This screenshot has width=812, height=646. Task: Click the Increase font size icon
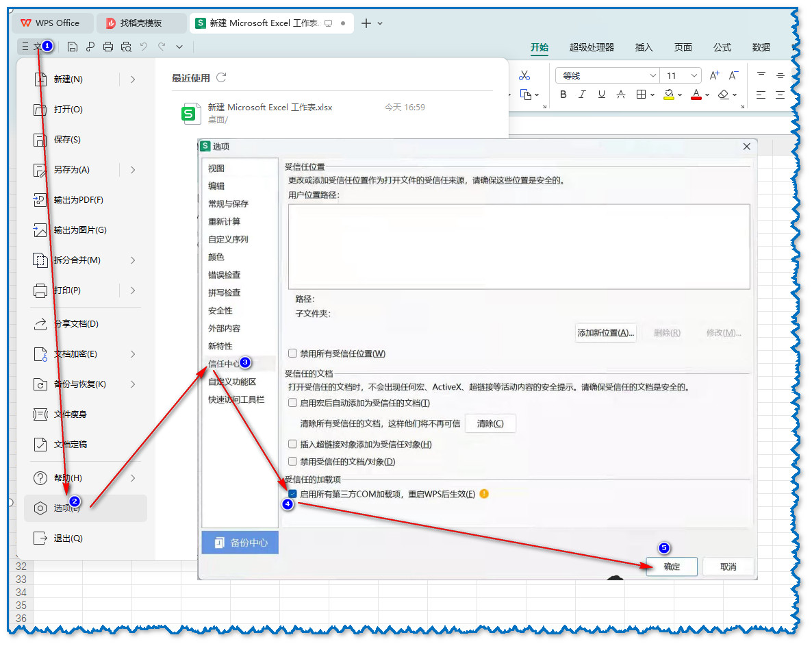coord(714,75)
